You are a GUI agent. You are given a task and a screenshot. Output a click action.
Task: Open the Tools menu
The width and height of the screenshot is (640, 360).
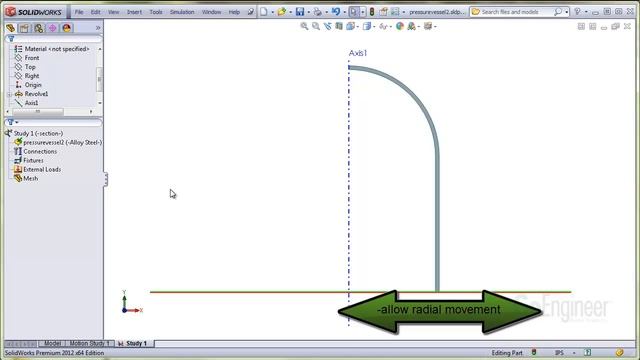(156, 12)
